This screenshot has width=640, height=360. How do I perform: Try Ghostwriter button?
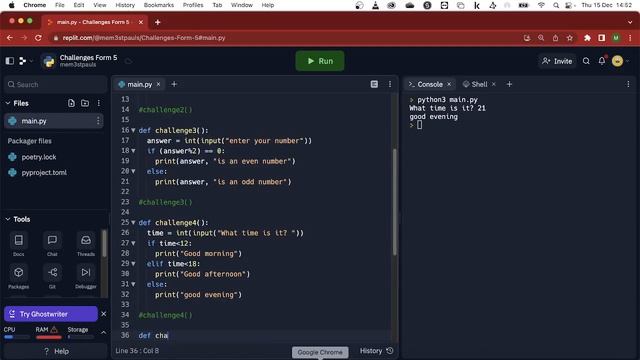(51, 314)
